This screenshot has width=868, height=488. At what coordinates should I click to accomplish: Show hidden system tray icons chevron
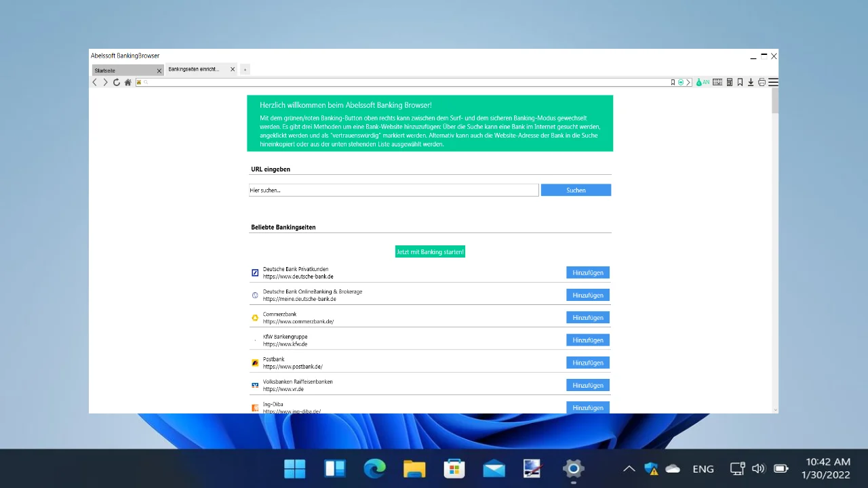(x=629, y=468)
